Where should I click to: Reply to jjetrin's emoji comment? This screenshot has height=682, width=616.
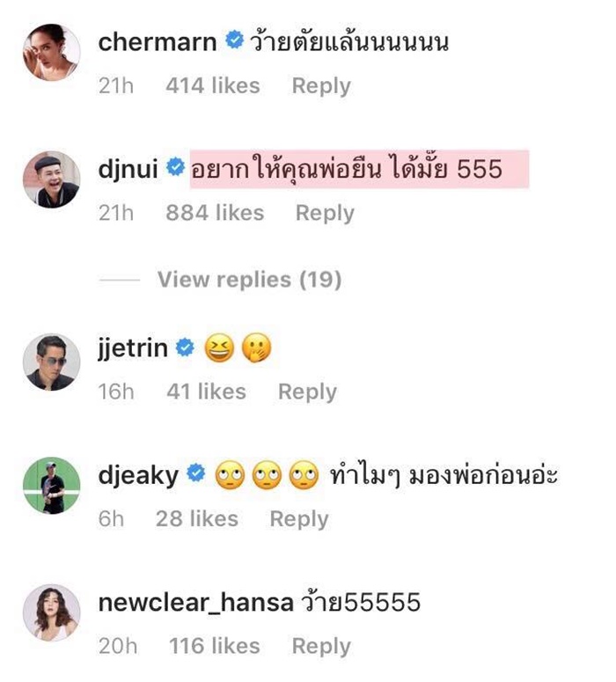tap(307, 392)
